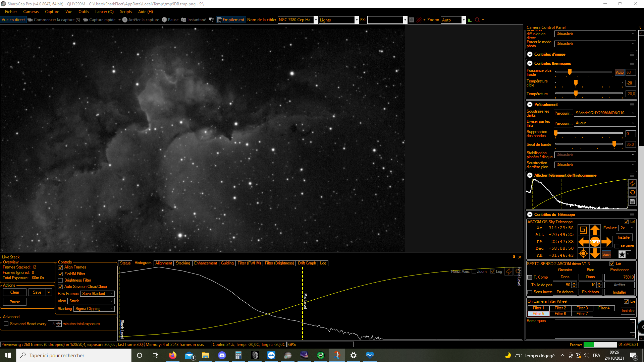Open File Explorer from the taskbar
The height and width of the screenshot is (362, 644).
click(x=206, y=355)
